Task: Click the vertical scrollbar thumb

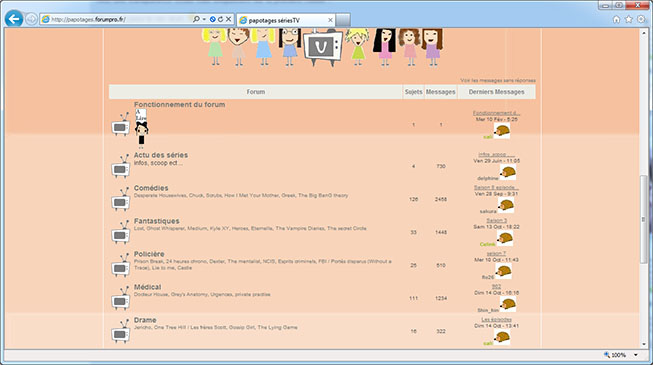Action: coord(644,219)
